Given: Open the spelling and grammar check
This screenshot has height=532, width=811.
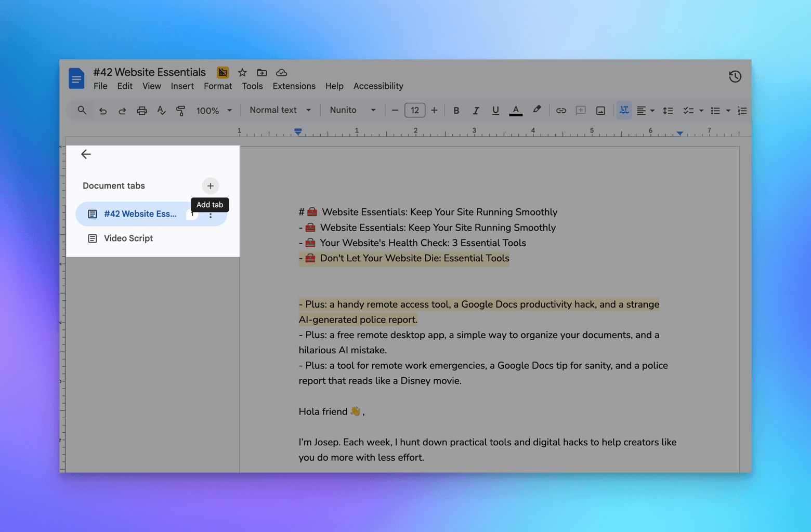Looking at the screenshot, I should click(161, 110).
